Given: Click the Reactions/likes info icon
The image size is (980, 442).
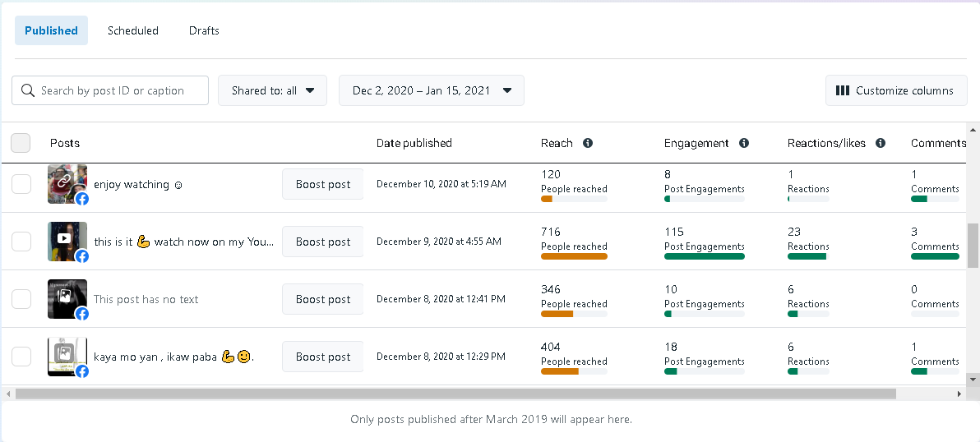Looking at the screenshot, I should click(x=881, y=143).
